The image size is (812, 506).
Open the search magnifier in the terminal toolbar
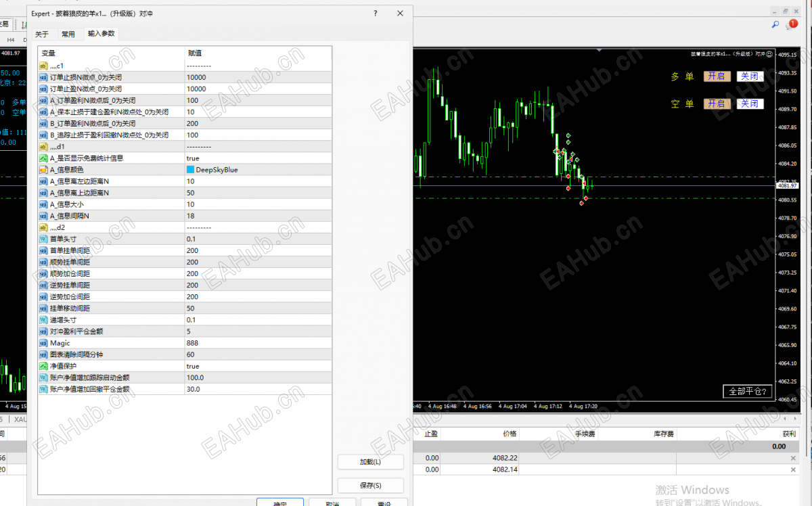[775, 24]
